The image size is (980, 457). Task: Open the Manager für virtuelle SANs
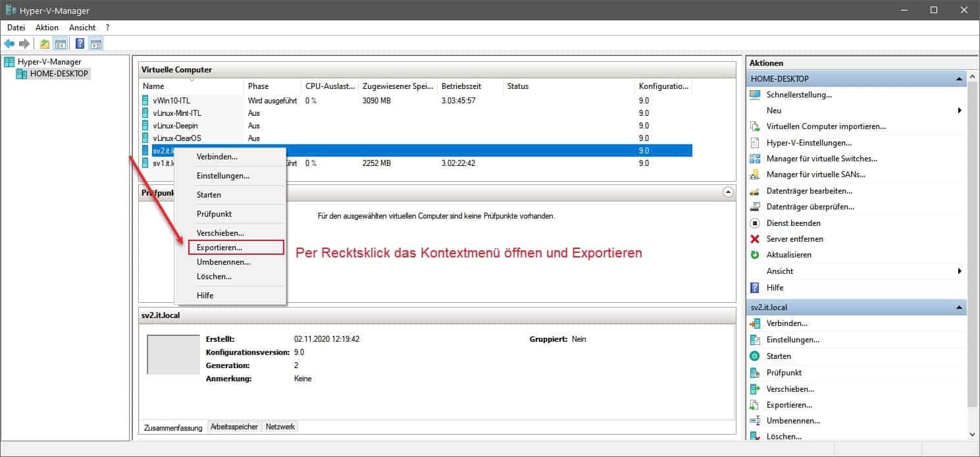pyautogui.click(x=817, y=174)
